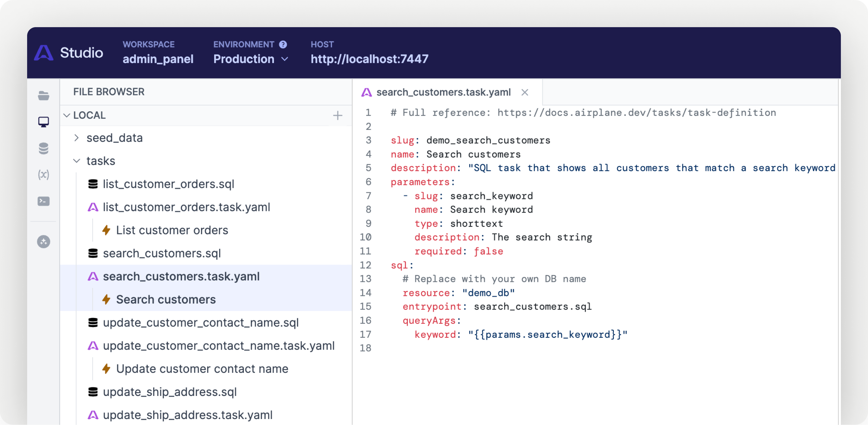Click 'slug: search_keyword' on line 7

473,196
